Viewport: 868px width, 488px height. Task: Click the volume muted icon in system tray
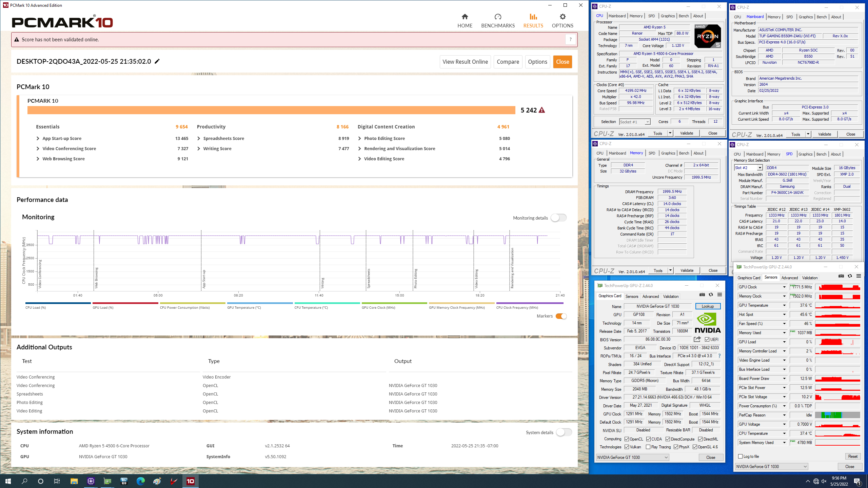(824, 481)
